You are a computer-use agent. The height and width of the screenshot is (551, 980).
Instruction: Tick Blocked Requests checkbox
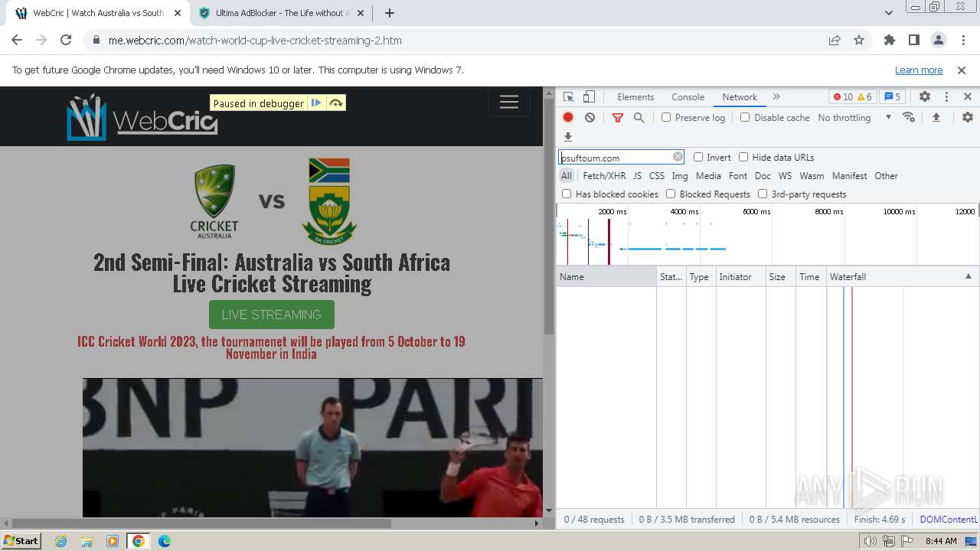(671, 194)
